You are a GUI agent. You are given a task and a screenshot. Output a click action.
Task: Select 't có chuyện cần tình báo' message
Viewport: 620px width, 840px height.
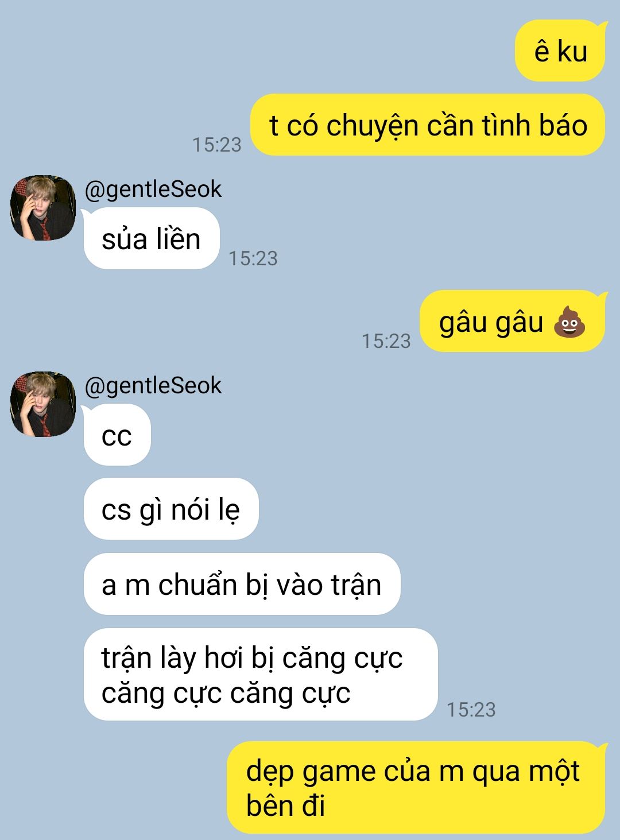(428, 125)
